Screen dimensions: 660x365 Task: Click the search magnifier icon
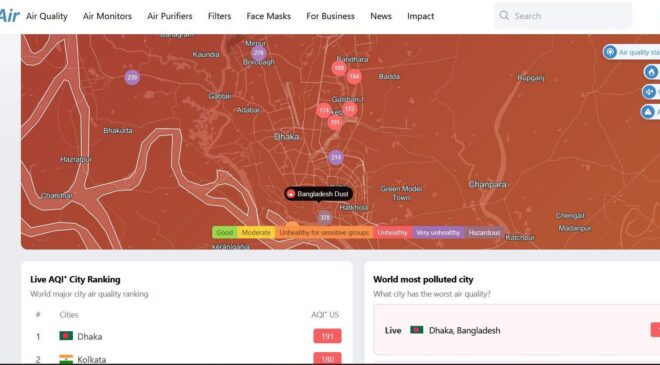[504, 16]
